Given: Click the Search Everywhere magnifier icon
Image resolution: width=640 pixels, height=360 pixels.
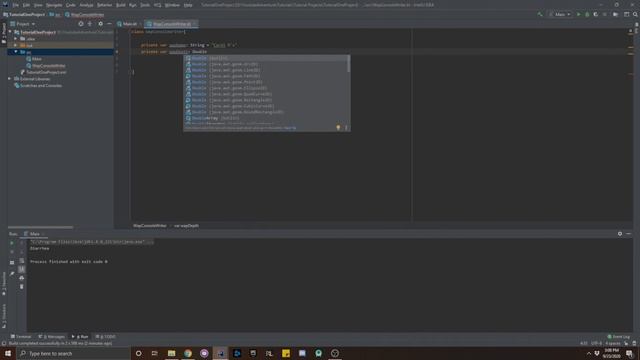Looking at the screenshot, I should 635,14.
